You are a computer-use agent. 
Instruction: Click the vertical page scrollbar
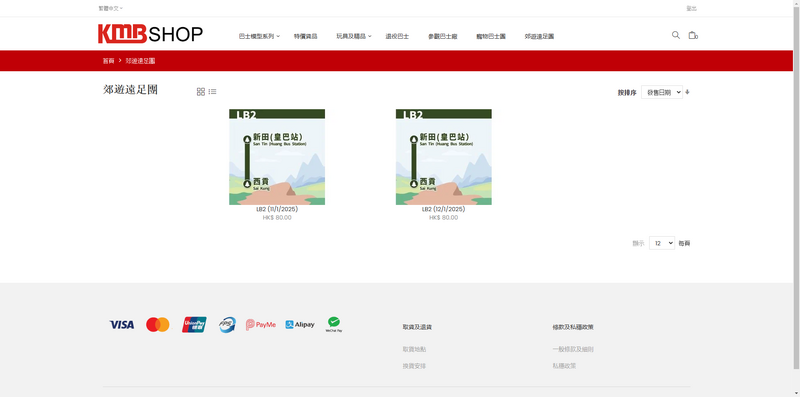pyautogui.click(x=796, y=184)
